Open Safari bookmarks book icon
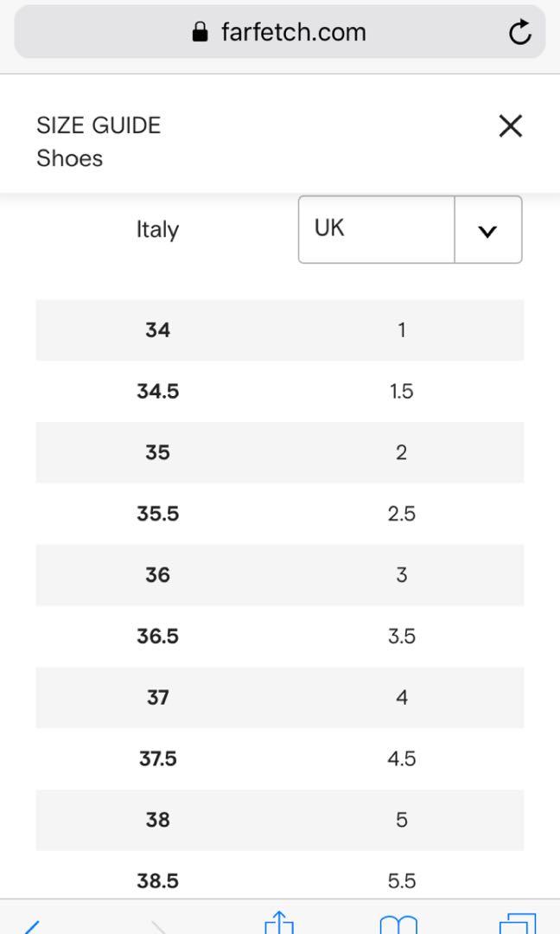The height and width of the screenshot is (934, 560). [398, 924]
